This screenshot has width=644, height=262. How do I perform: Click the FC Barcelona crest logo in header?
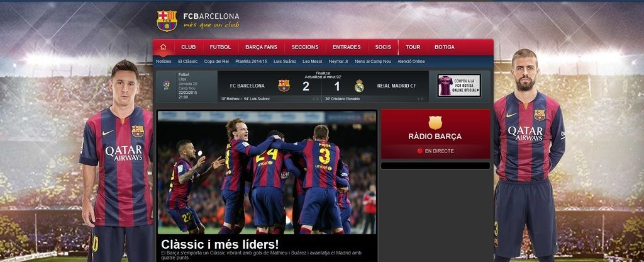[167, 21]
